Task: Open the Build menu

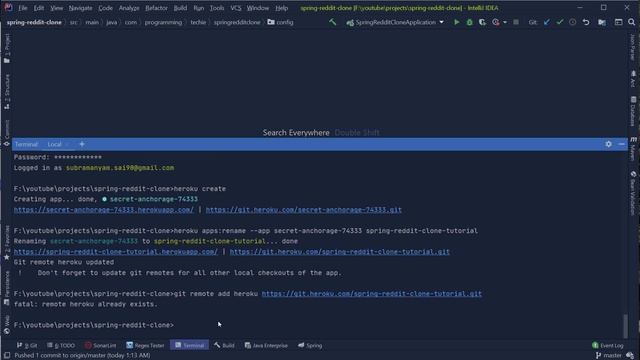Action: (x=180, y=8)
